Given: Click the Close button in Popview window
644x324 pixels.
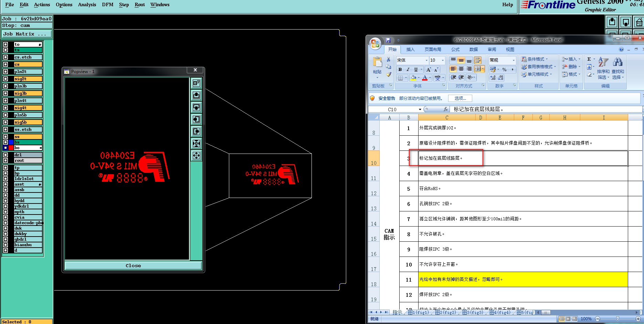Looking at the screenshot, I should tap(133, 265).
